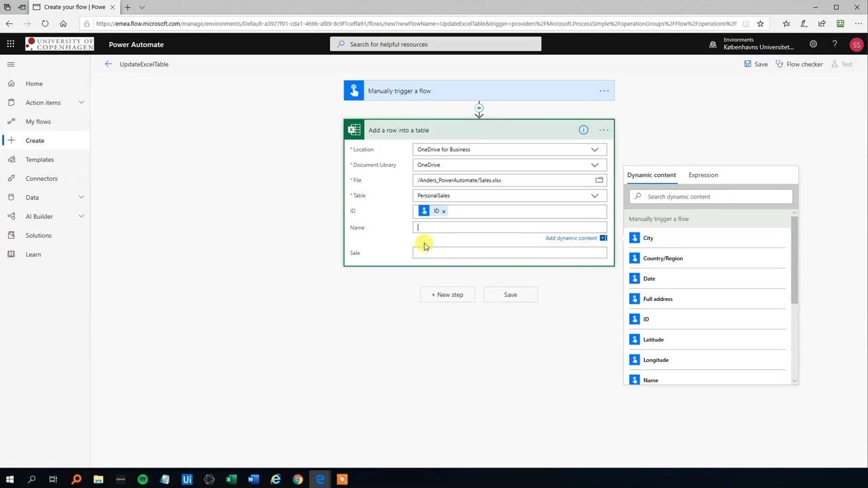Click the back arrow next to UpdateExcelTable
This screenshot has width=868, height=488.
[108, 64]
